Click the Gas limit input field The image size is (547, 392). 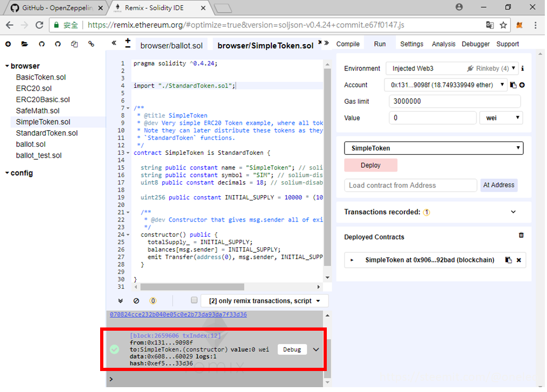click(x=454, y=102)
